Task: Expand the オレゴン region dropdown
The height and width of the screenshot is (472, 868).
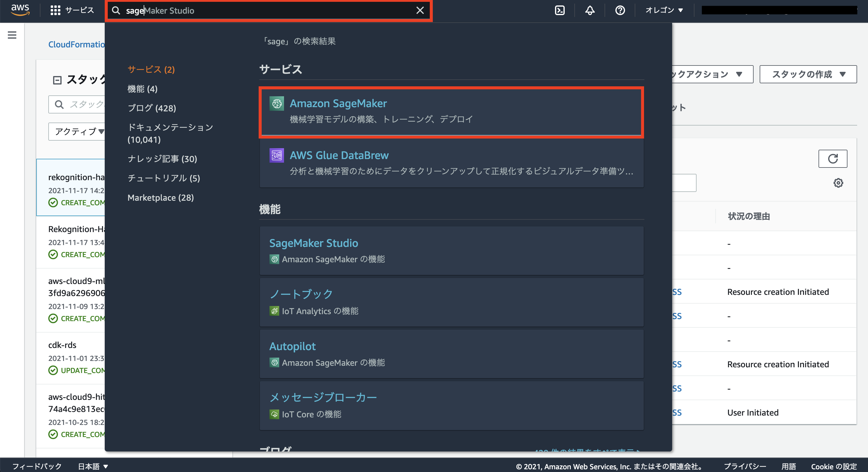Action: click(664, 11)
